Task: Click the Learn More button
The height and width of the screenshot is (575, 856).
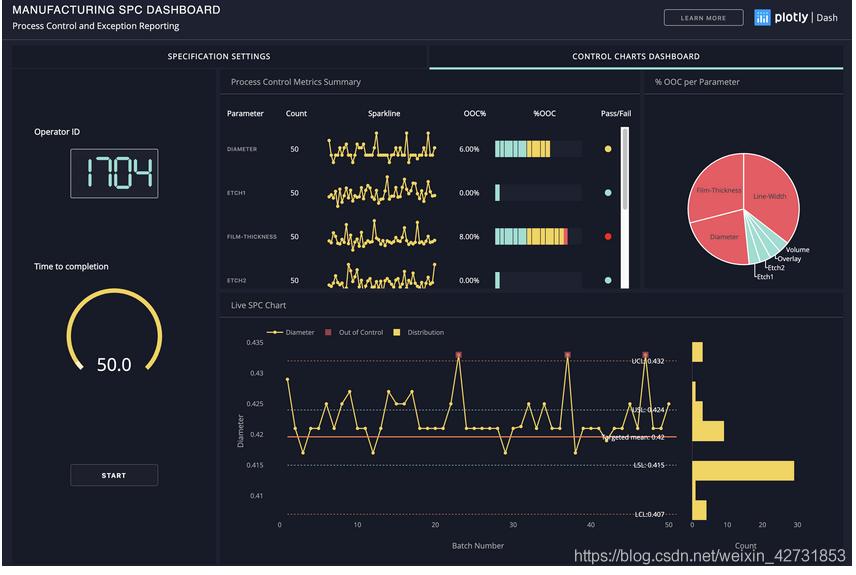Action: pyautogui.click(x=703, y=18)
